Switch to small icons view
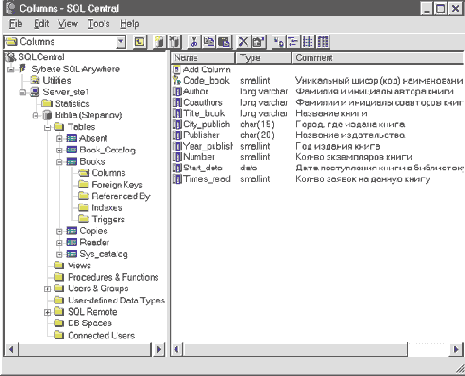465x376 pixels. point(293,42)
